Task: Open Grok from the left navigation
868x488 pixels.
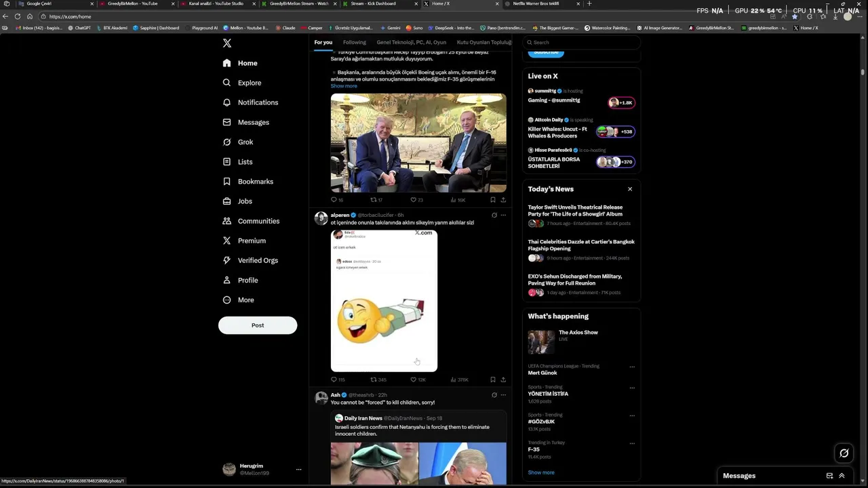Action: (238, 142)
